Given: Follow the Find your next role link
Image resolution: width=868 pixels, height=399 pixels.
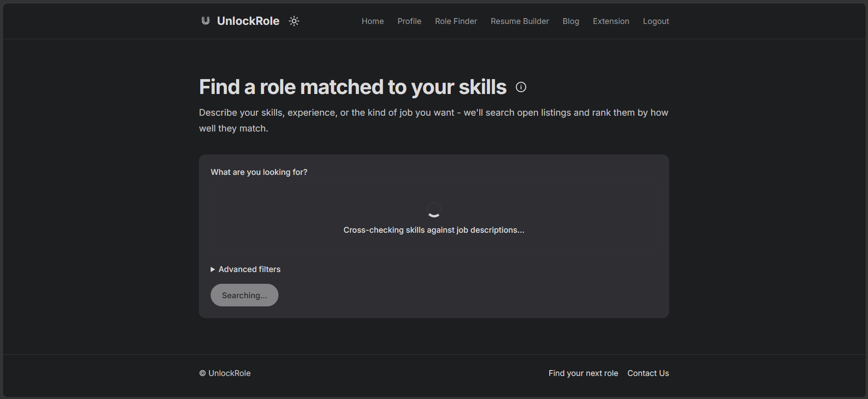Looking at the screenshot, I should pyautogui.click(x=583, y=373).
